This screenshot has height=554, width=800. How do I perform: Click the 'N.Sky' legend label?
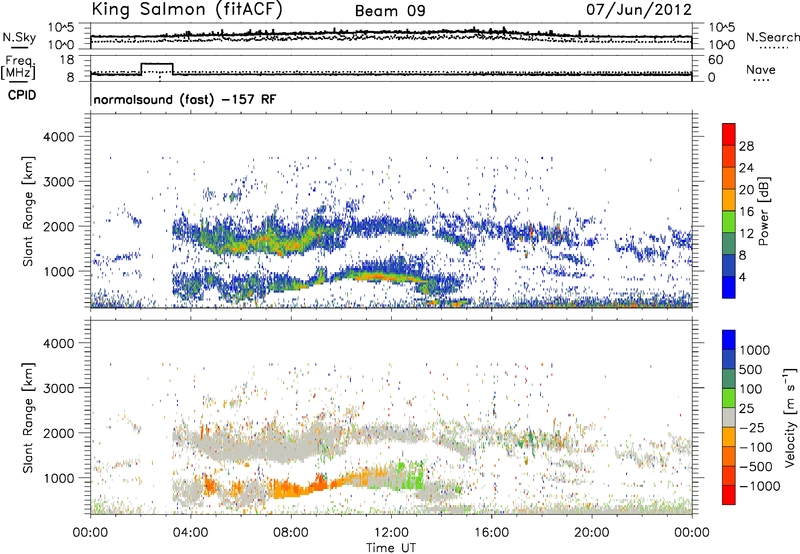coord(19,37)
